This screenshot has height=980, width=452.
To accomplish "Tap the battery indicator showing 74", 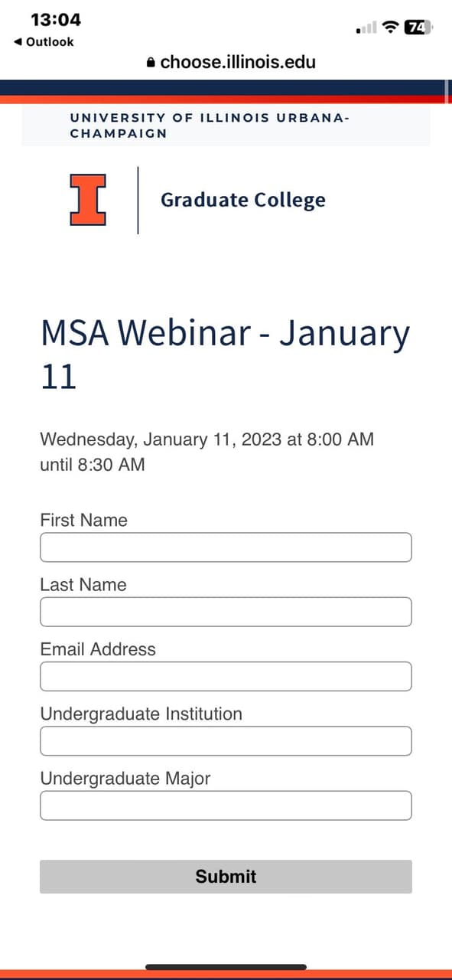I will (x=418, y=25).
